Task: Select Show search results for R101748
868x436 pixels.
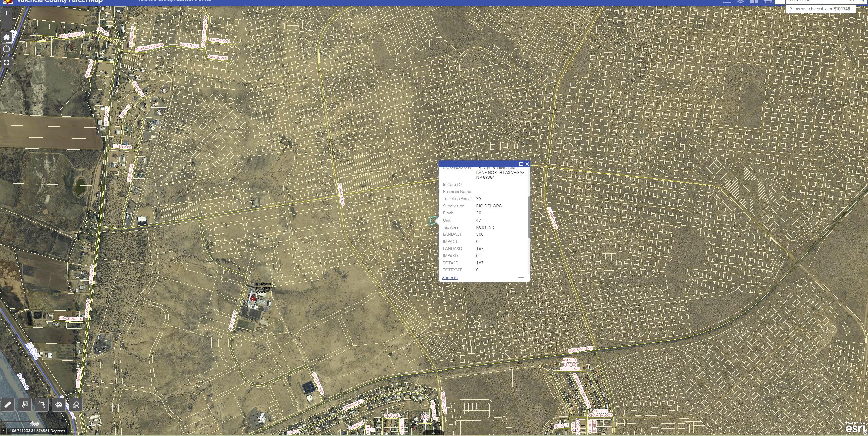Action: click(820, 9)
